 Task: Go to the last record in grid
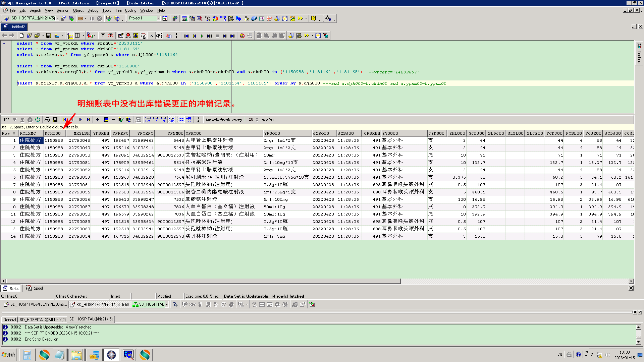(x=89, y=120)
